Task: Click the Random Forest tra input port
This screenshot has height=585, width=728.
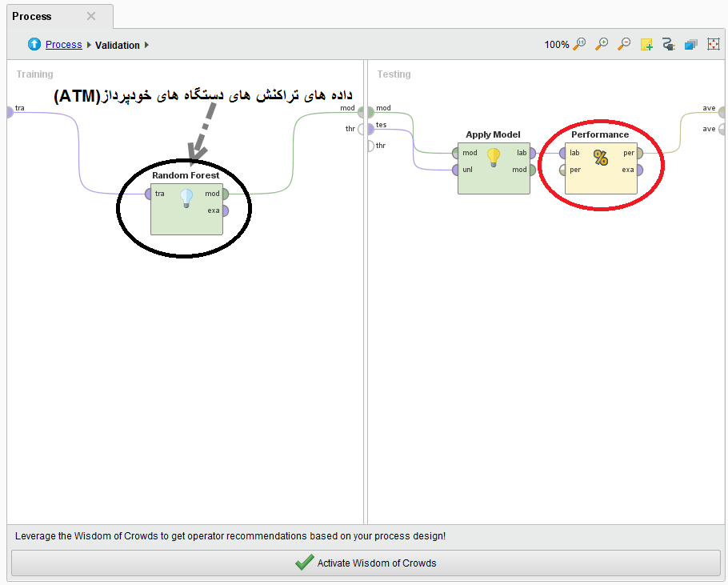Action: point(148,194)
